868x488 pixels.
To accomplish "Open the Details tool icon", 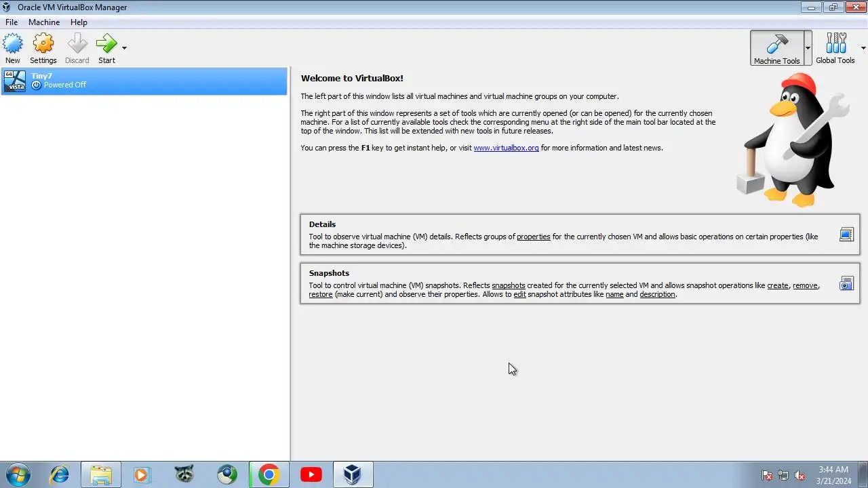I will pyautogui.click(x=846, y=235).
